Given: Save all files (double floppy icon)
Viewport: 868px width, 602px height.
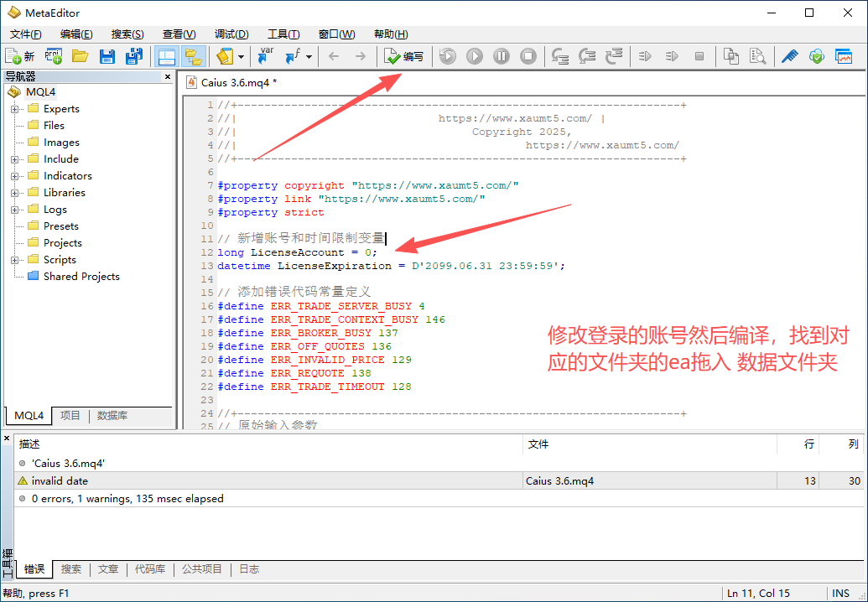Looking at the screenshot, I should [x=133, y=56].
